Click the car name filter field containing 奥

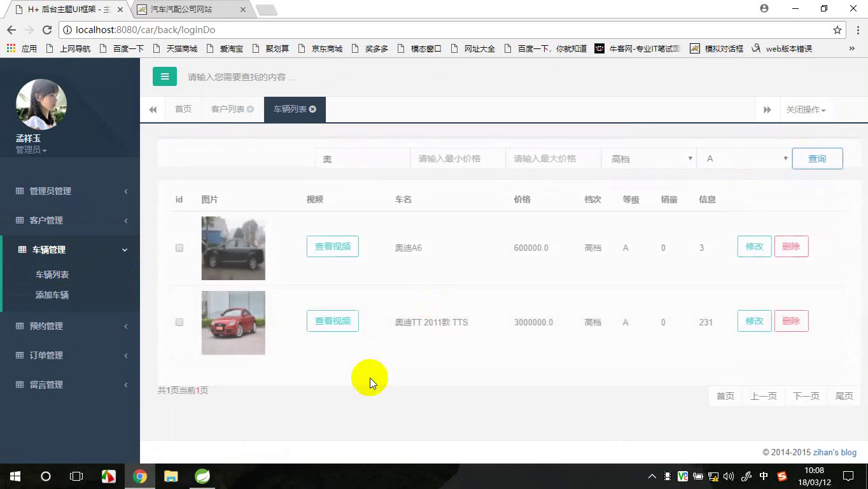363,159
